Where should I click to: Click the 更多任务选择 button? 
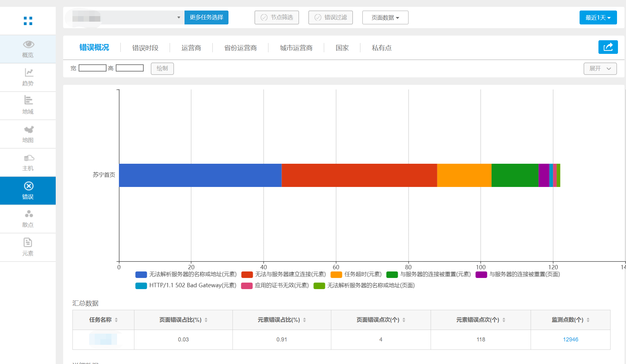point(206,17)
